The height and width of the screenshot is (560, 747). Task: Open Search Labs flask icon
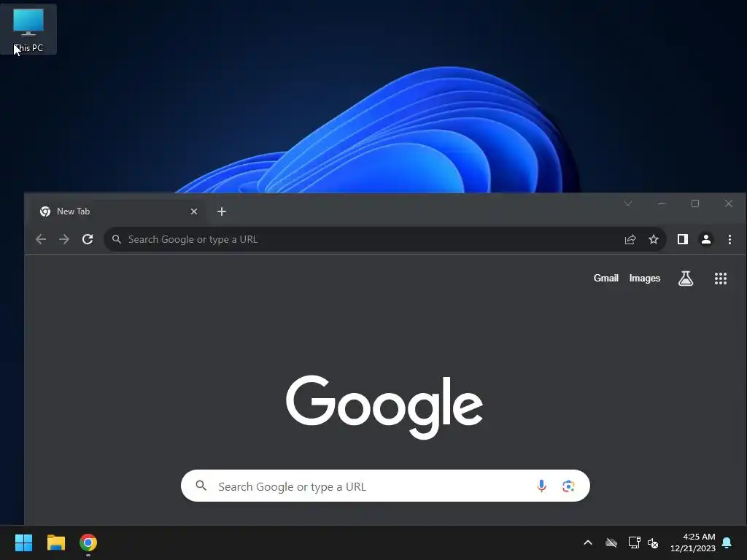tap(686, 279)
